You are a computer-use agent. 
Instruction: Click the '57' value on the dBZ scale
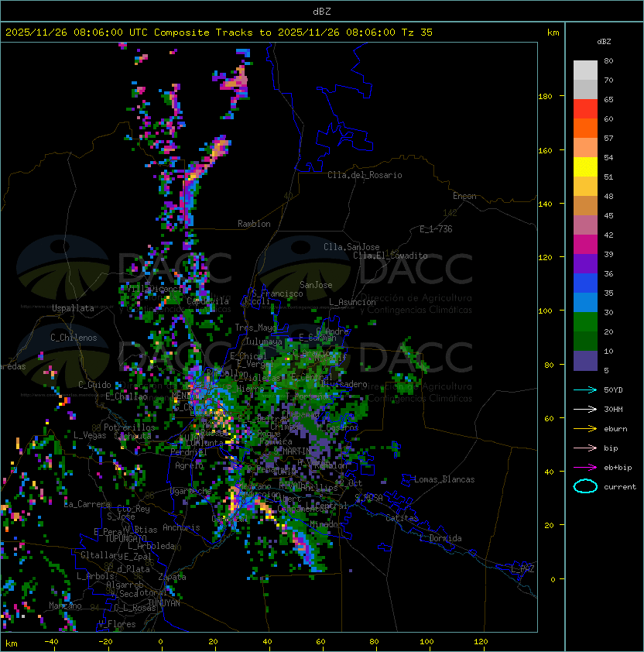pyautogui.click(x=608, y=138)
